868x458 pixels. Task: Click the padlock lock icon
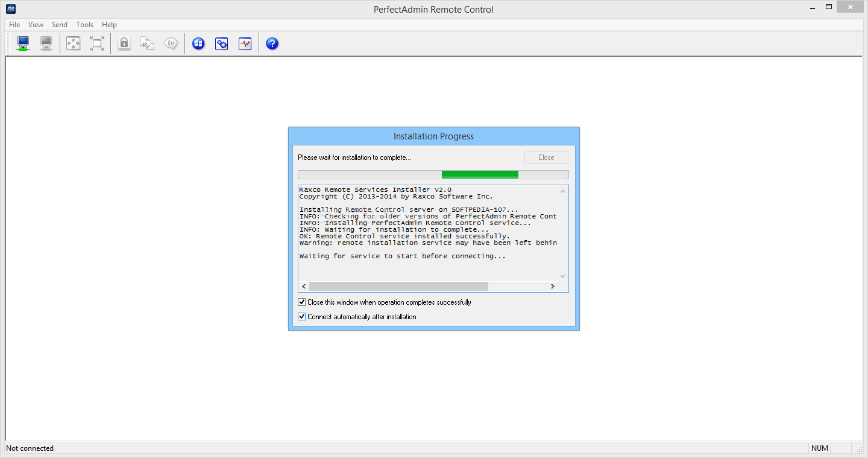[x=124, y=43]
